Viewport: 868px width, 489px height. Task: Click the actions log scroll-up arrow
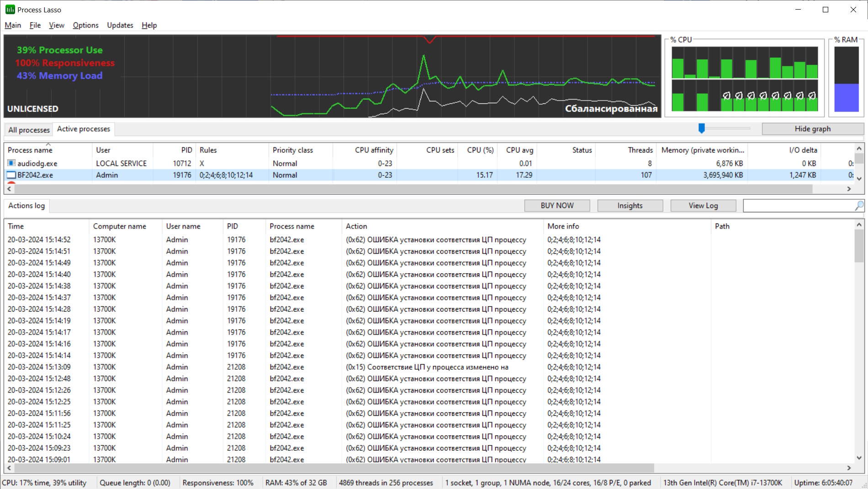pos(859,224)
